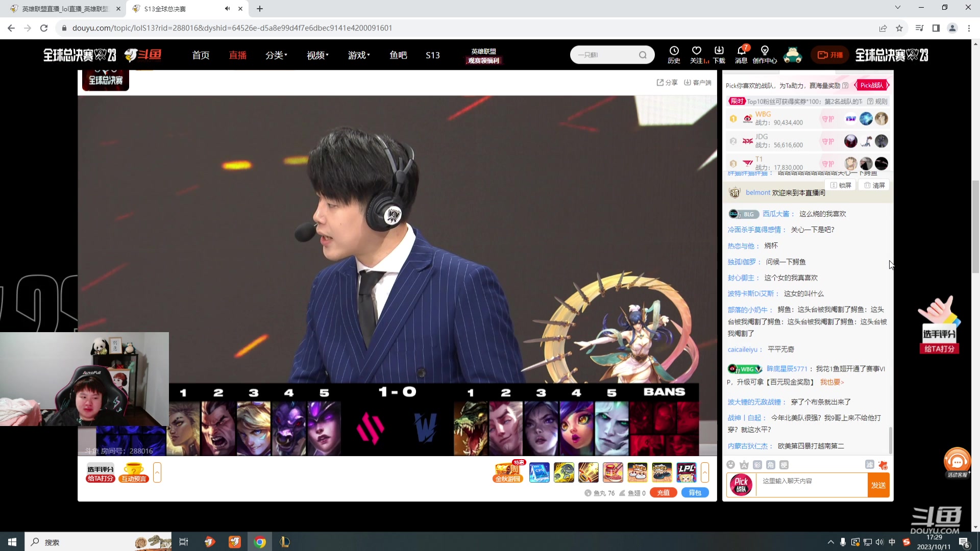Open League client icon in taskbar
This screenshot has height=551, width=980.
(285, 542)
